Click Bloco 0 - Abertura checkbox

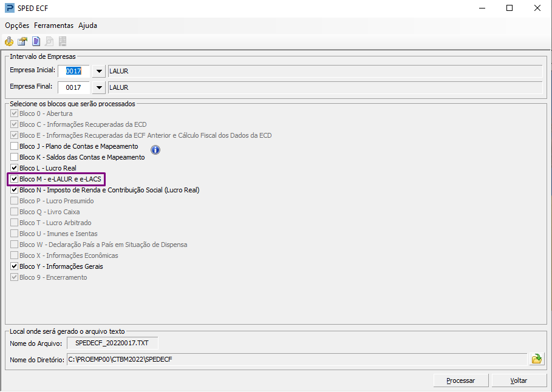coord(14,113)
